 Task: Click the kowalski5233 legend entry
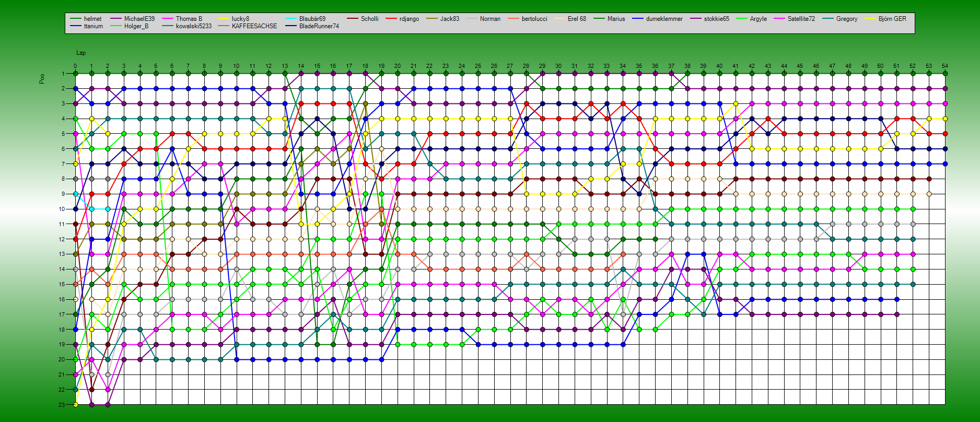tap(193, 26)
